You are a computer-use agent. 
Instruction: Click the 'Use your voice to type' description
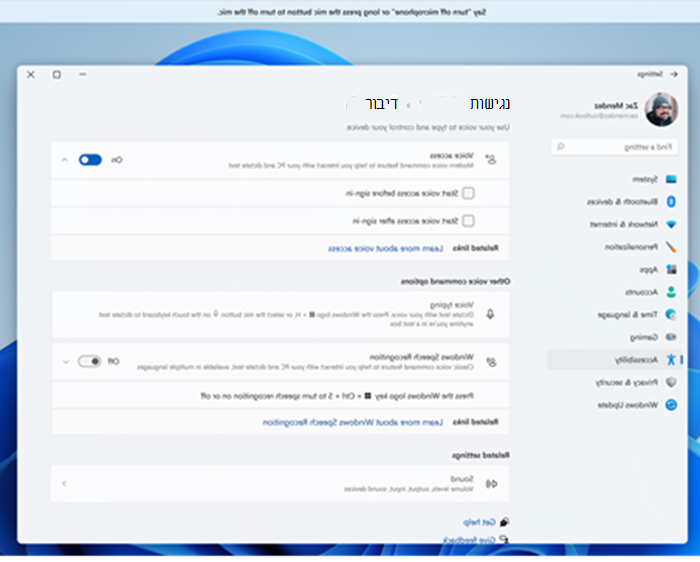[427, 128]
